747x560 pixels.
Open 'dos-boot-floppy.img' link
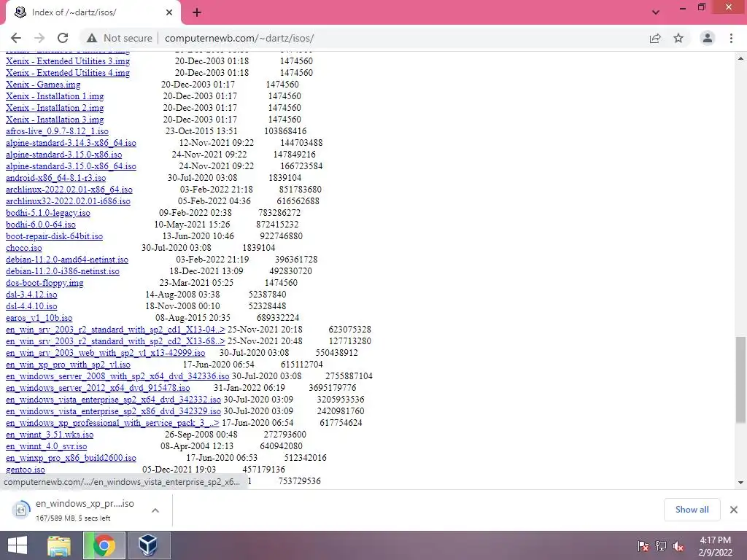pyautogui.click(x=44, y=283)
